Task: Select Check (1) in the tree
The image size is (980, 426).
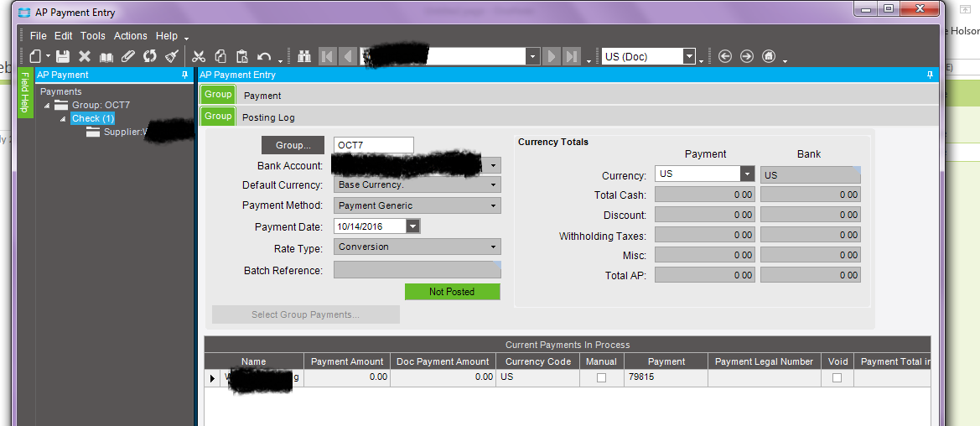Action: coord(92,118)
